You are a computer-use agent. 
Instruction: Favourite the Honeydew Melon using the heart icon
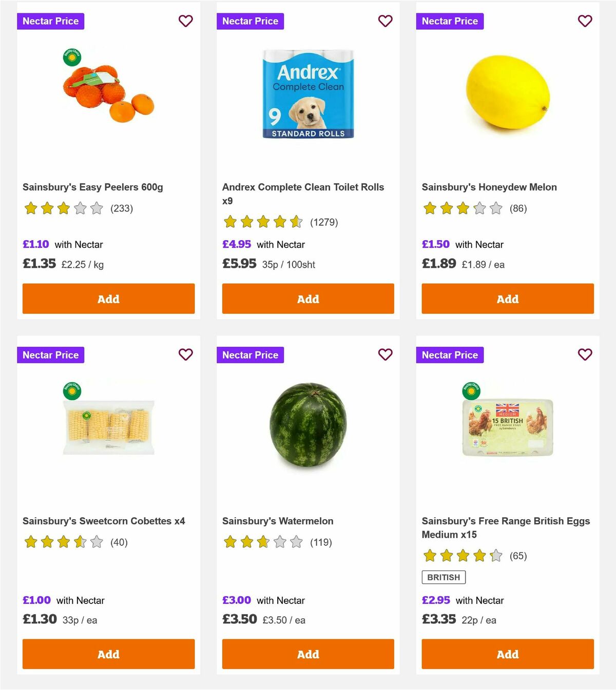(585, 21)
